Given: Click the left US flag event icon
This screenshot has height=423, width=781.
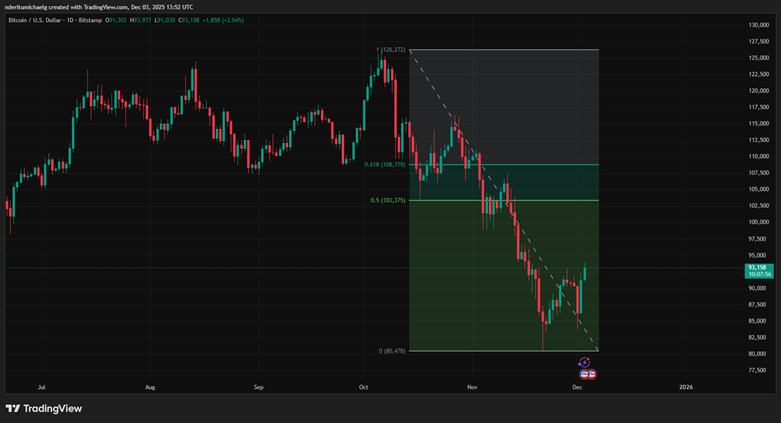Looking at the screenshot, I should 584,374.
